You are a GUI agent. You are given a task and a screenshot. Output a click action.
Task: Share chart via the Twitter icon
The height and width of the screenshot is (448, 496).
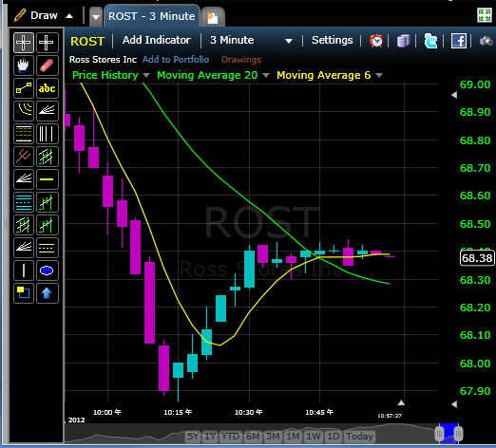(430, 41)
